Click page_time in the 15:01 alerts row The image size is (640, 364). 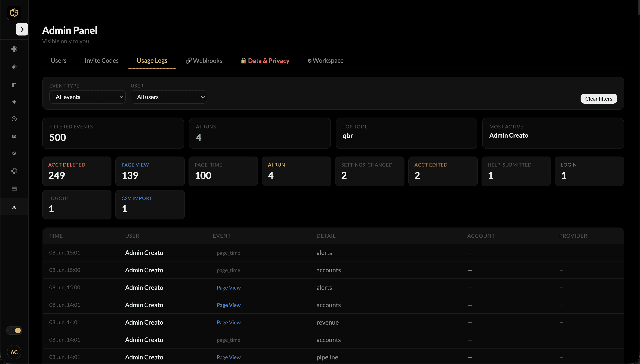point(228,253)
